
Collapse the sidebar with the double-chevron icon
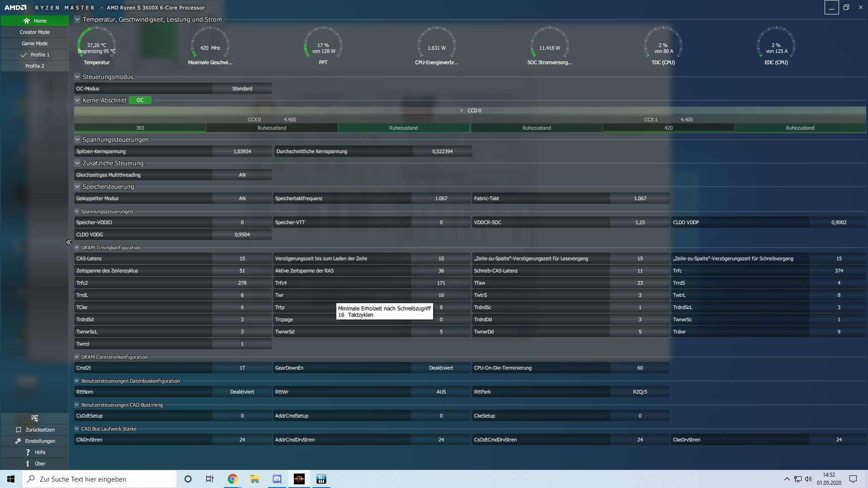[x=69, y=242]
